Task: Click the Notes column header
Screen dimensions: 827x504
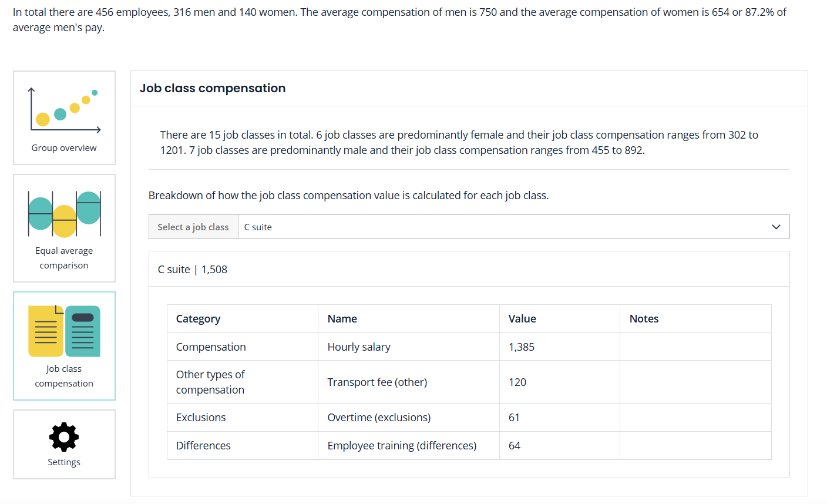Action: tap(644, 319)
